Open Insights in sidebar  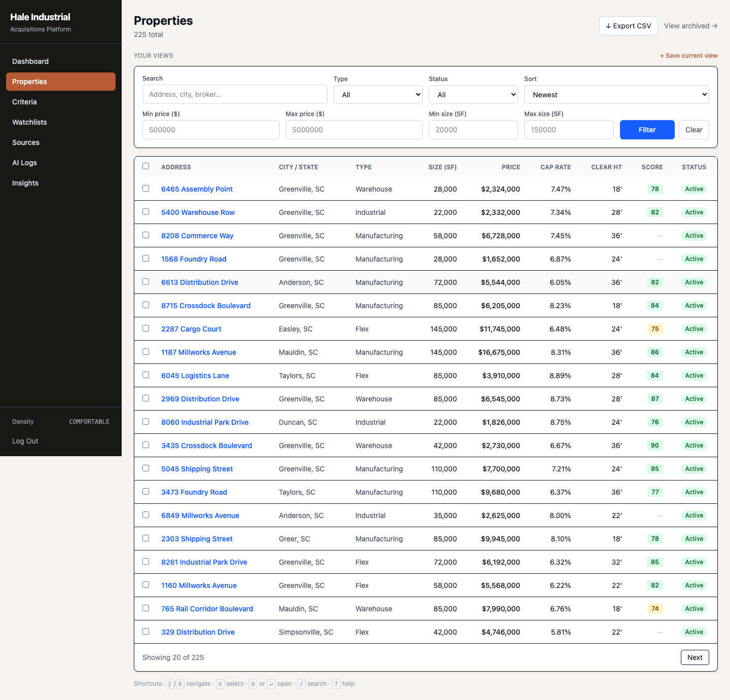point(61,183)
